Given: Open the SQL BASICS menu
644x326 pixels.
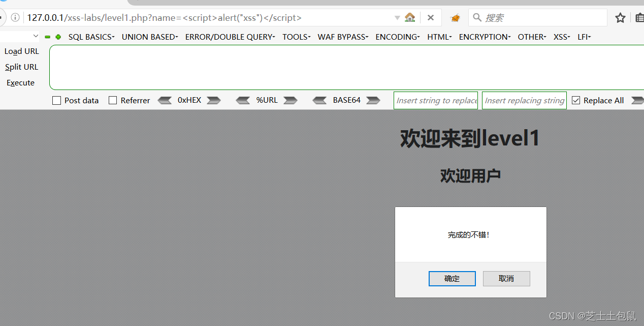Looking at the screenshot, I should pos(91,37).
